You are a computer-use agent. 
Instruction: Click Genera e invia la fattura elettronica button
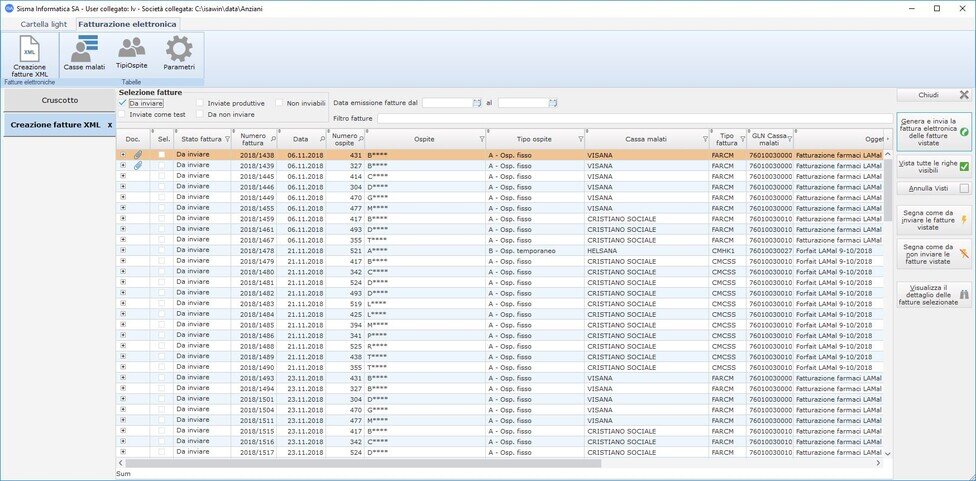934,132
